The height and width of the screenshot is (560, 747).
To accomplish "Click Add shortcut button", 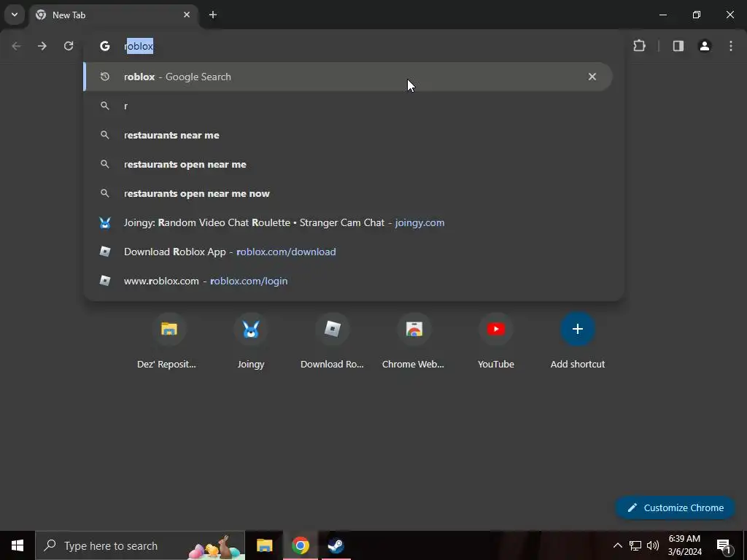I will 578,341.
